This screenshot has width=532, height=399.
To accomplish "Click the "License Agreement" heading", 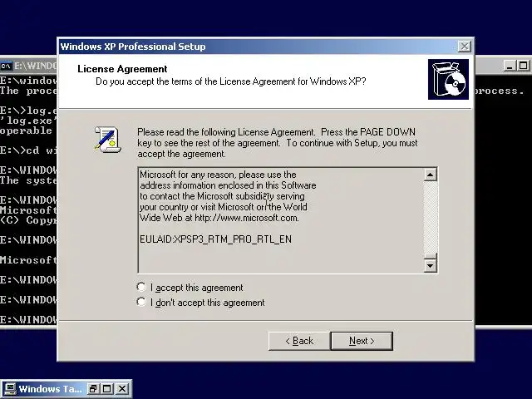I will click(122, 69).
